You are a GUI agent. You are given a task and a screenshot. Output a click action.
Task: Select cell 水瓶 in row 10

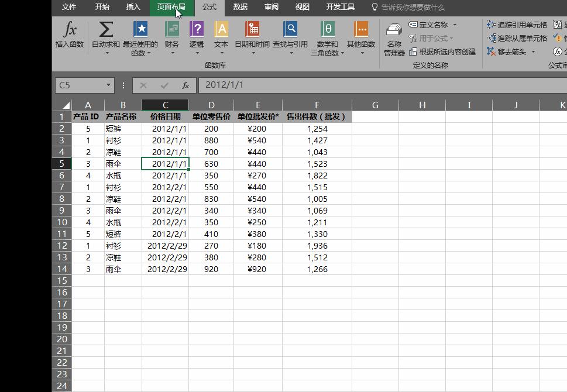click(x=123, y=222)
